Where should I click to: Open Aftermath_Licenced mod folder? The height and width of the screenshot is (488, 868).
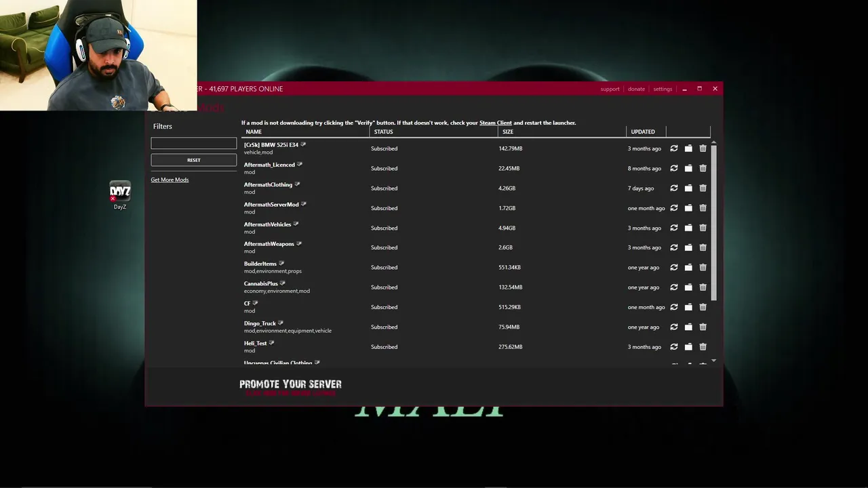(x=688, y=168)
